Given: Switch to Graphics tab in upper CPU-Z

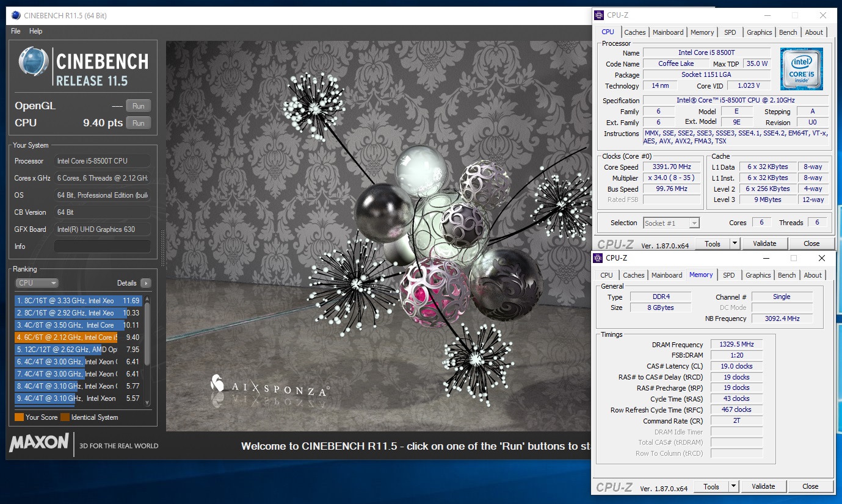Looking at the screenshot, I should click(x=760, y=32).
